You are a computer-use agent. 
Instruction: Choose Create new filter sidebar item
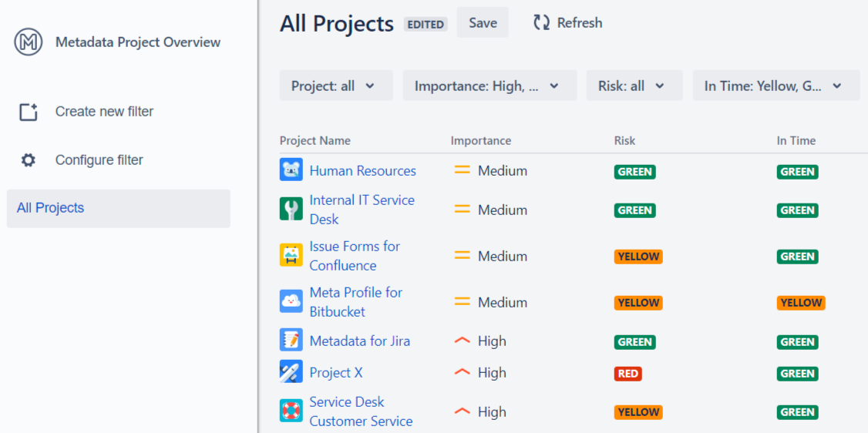[x=104, y=112]
